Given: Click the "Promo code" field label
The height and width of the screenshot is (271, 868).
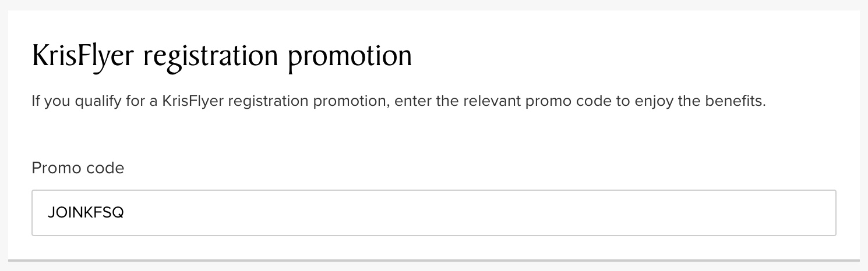Looking at the screenshot, I should pos(77,169).
